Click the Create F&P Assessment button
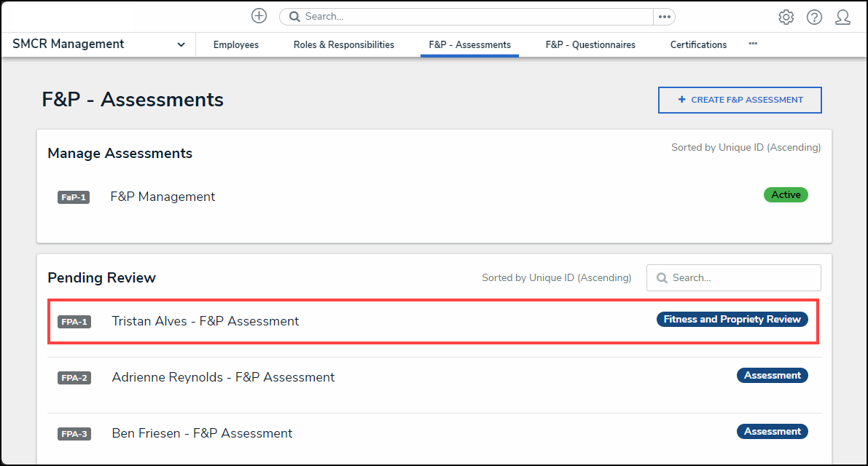The image size is (868, 466). (740, 100)
